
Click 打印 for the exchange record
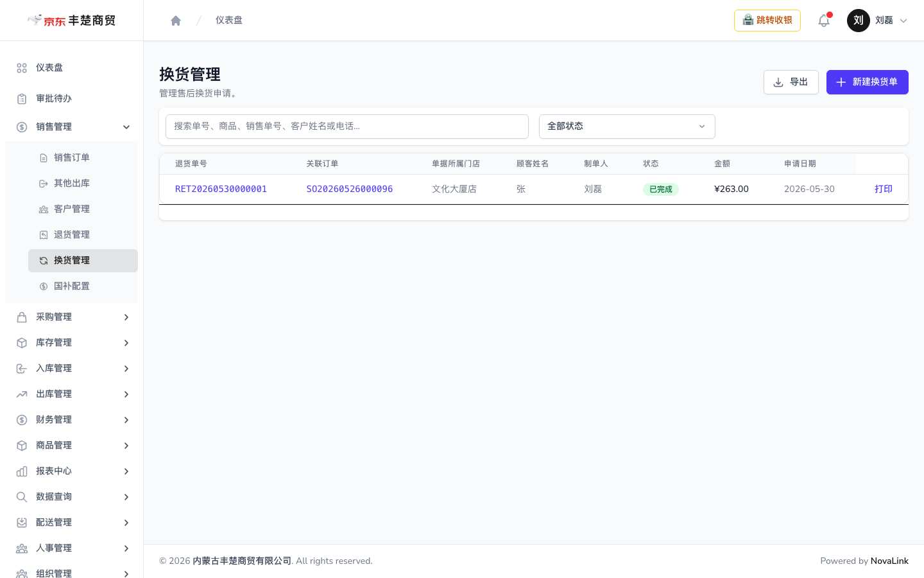pyautogui.click(x=884, y=189)
